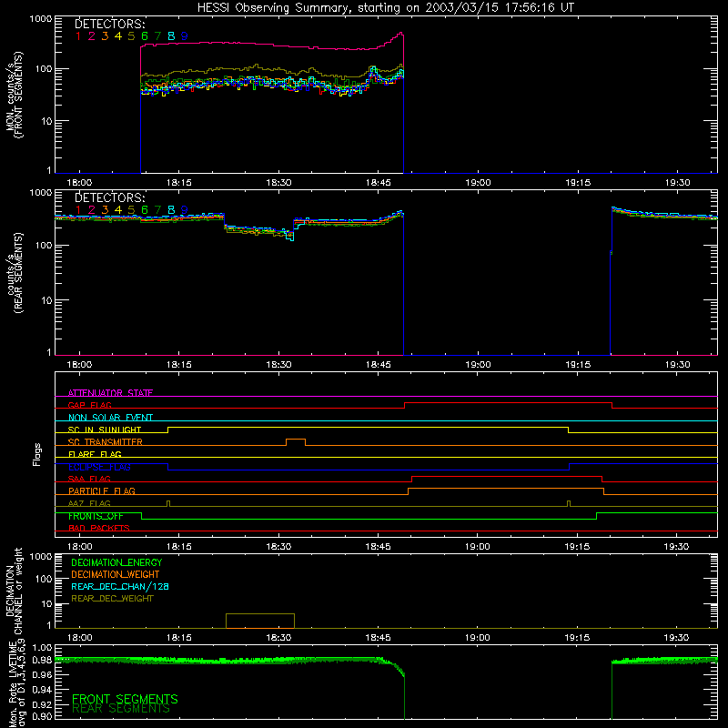
Task: Click the SC_TRANSMITTER flag label
Action: pyautogui.click(x=106, y=442)
